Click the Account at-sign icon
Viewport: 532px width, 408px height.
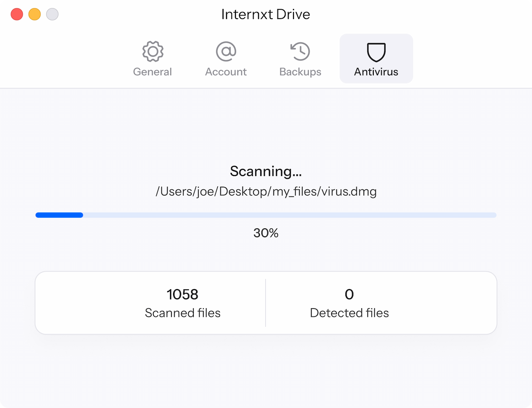coord(226,52)
